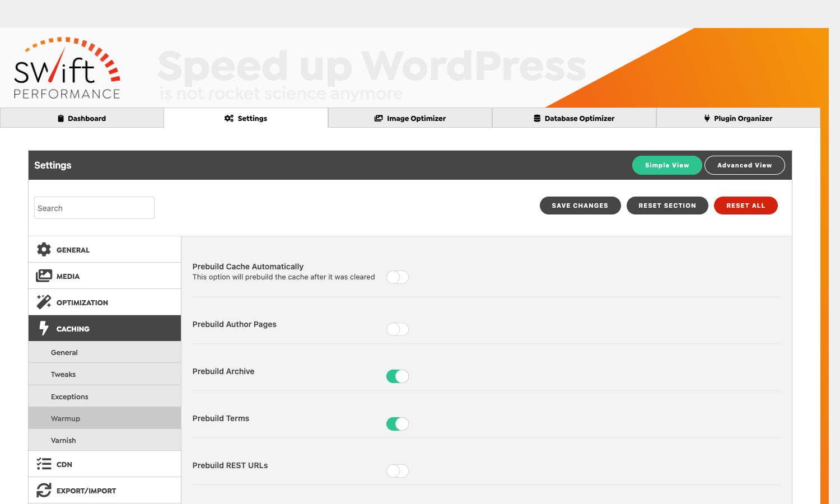Click the Optimization magic wand icon
840x504 pixels.
pyautogui.click(x=44, y=302)
